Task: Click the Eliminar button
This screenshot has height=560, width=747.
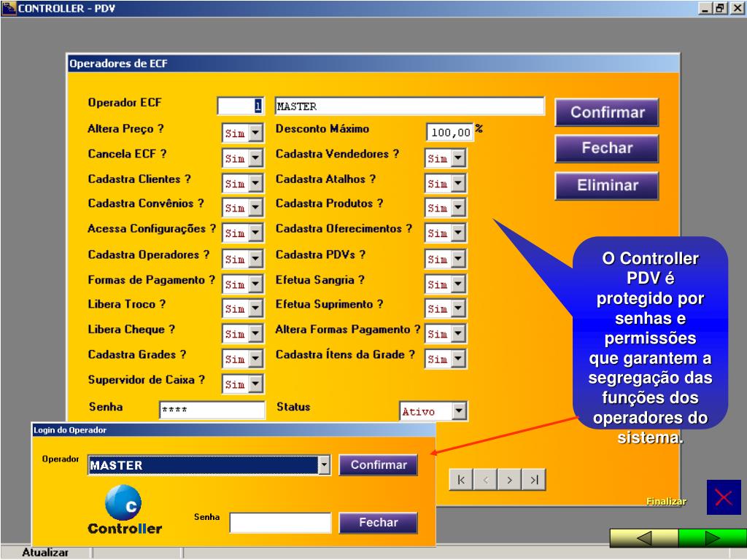Action: point(607,185)
